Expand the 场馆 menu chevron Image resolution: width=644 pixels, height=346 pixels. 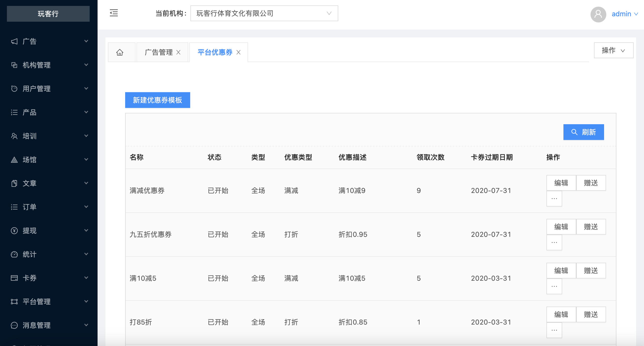click(x=86, y=159)
